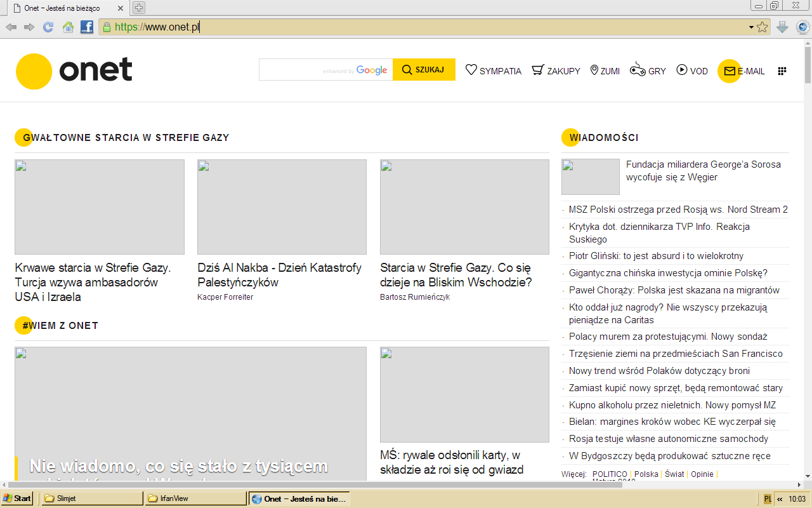Open the San Francisco earthquake headline
The image size is (812, 508).
[x=676, y=354]
